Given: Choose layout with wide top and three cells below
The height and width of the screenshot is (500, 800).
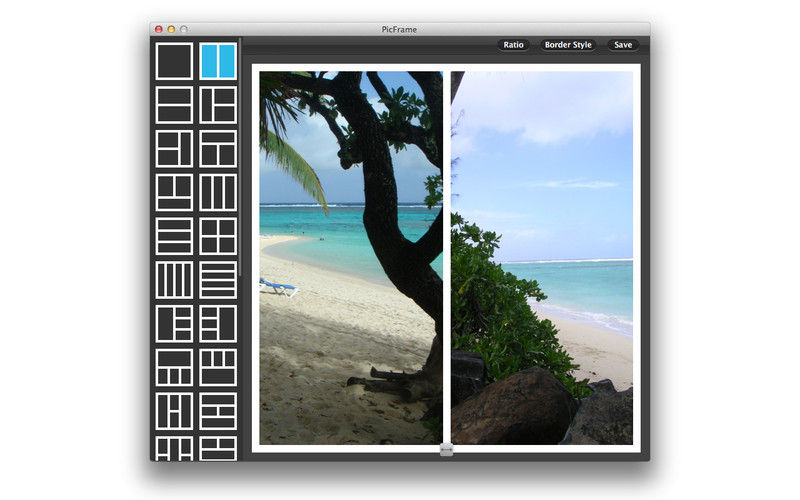Looking at the screenshot, I should point(174,368).
